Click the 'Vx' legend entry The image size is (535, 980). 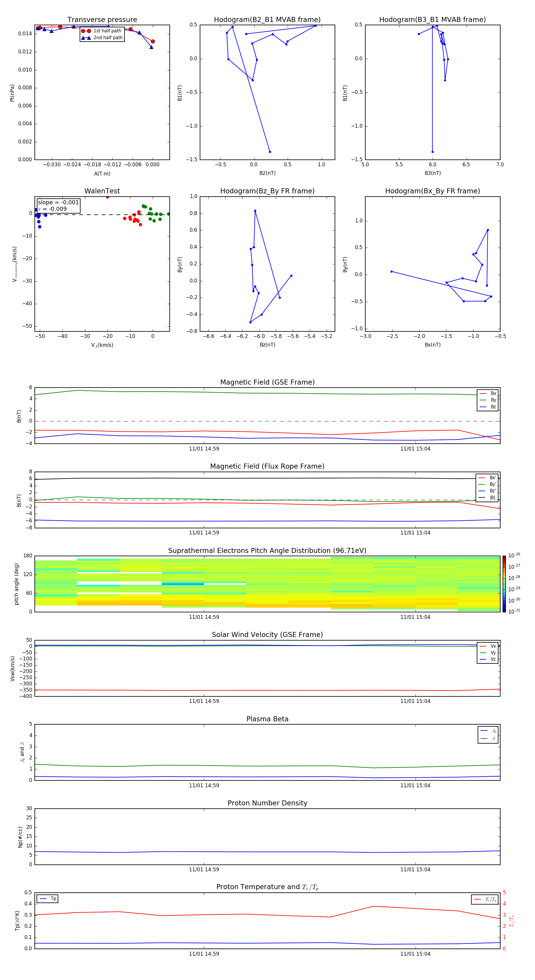[x=488, y=646]
